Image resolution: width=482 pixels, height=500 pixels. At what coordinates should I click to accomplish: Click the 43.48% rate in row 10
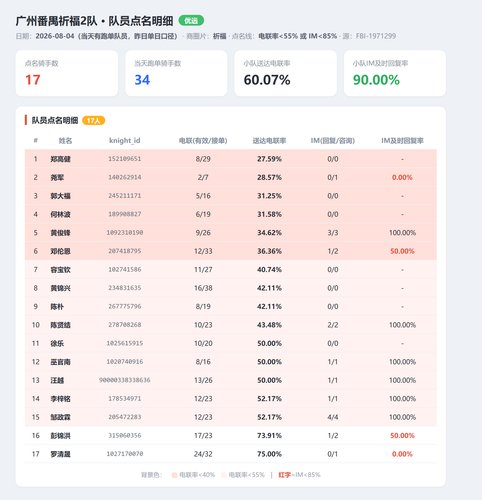pos(269,325)
